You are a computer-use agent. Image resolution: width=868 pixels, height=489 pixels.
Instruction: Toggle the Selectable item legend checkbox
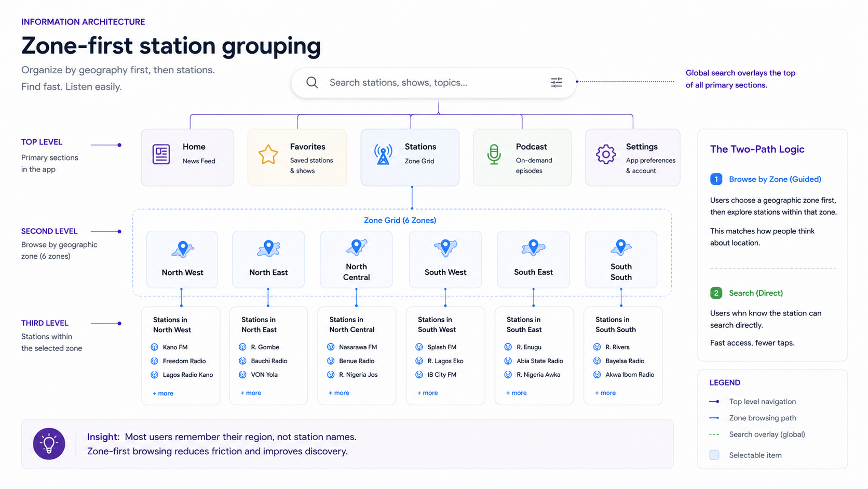pos(714,455)
